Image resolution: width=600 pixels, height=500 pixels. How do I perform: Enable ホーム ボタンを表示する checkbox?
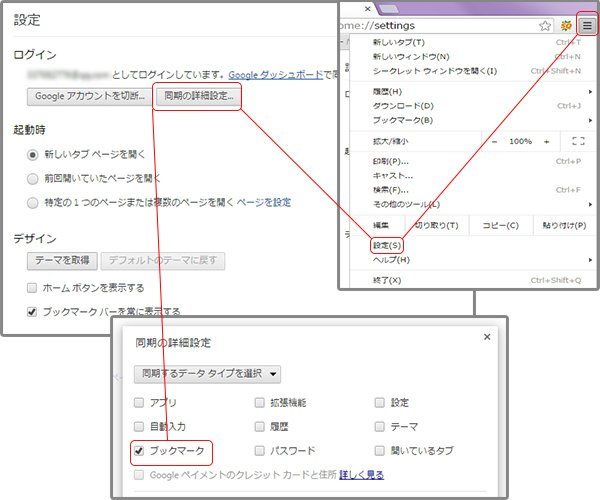pos(32,287)
